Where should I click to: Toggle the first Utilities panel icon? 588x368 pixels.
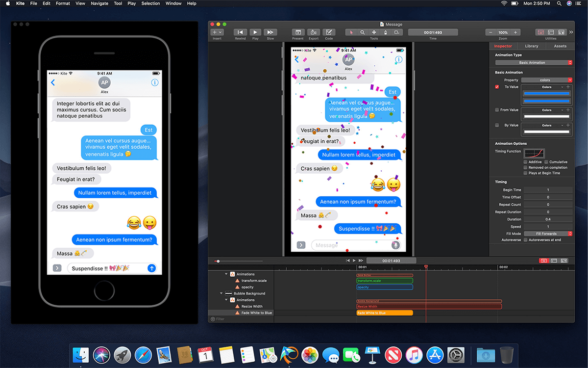541,32
